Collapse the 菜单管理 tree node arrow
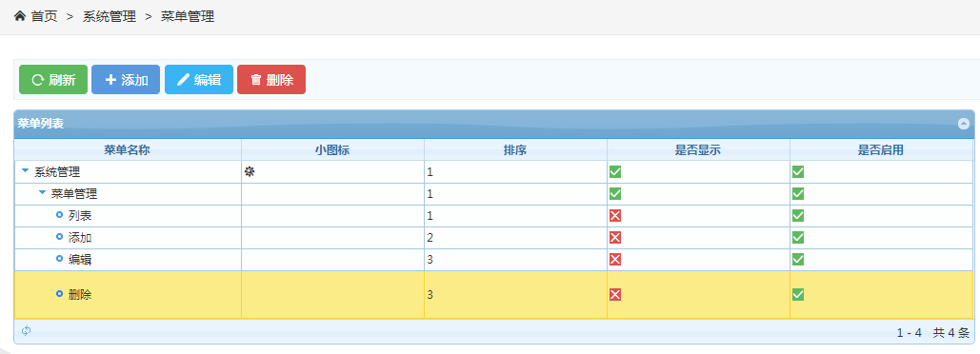Viewport: 980px width, 354px height. coord(42,193)
